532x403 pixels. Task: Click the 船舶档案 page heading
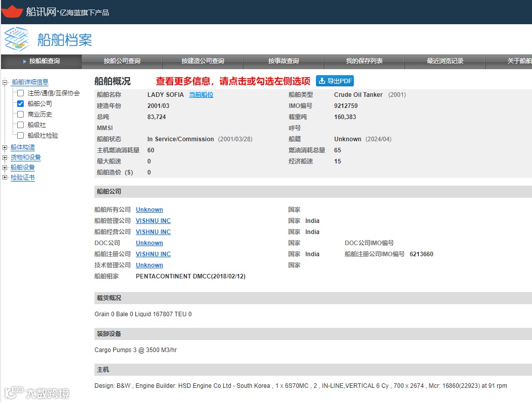65,40
